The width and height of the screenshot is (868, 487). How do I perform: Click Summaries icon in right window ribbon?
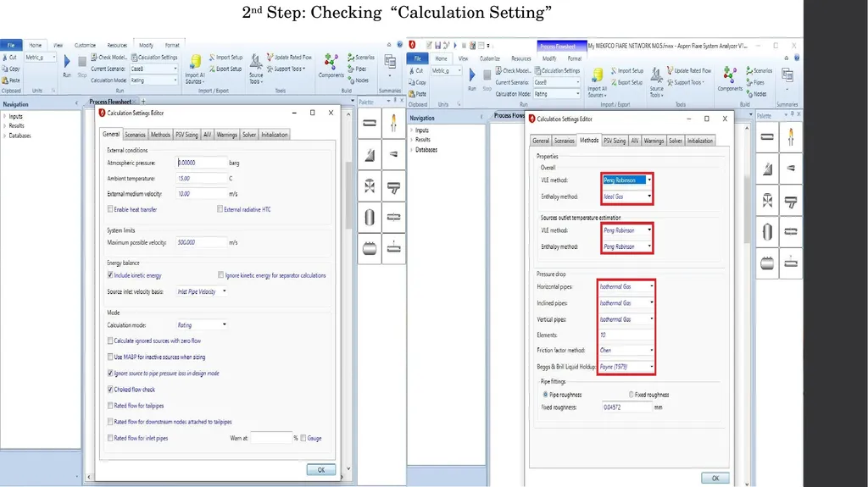pyautogui.click(x=787, y=77)
